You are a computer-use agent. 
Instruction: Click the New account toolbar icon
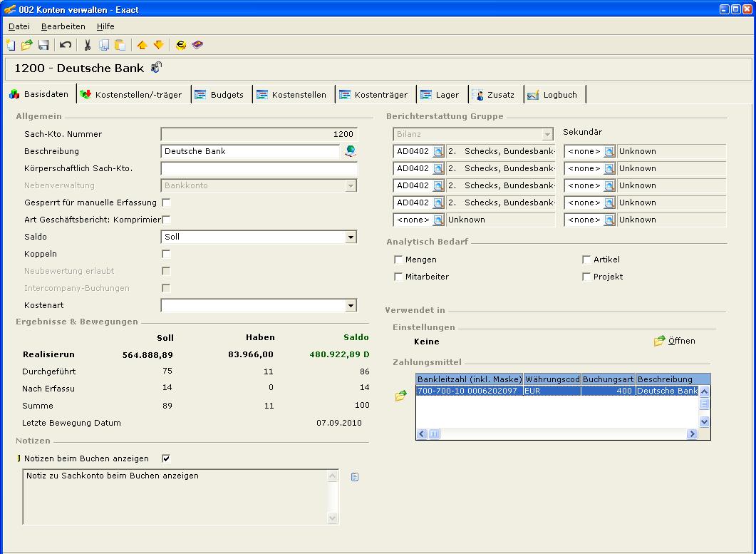pos(11,45)
